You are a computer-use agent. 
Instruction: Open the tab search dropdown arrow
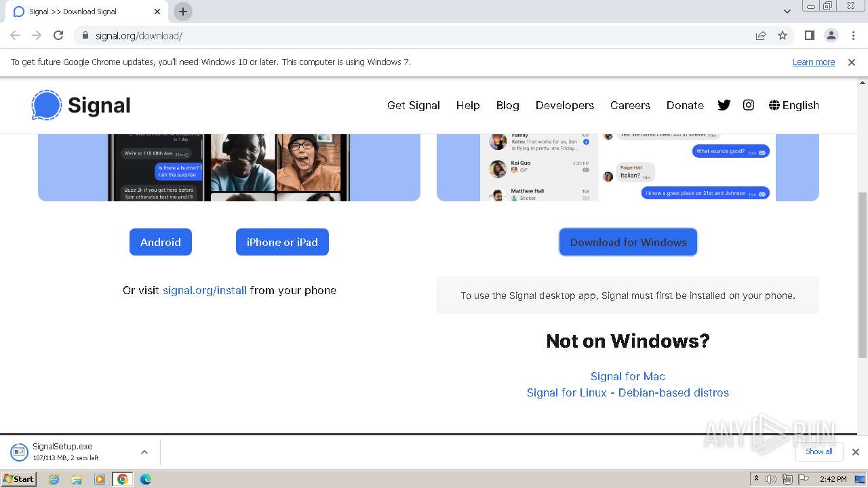pos(787,12)
